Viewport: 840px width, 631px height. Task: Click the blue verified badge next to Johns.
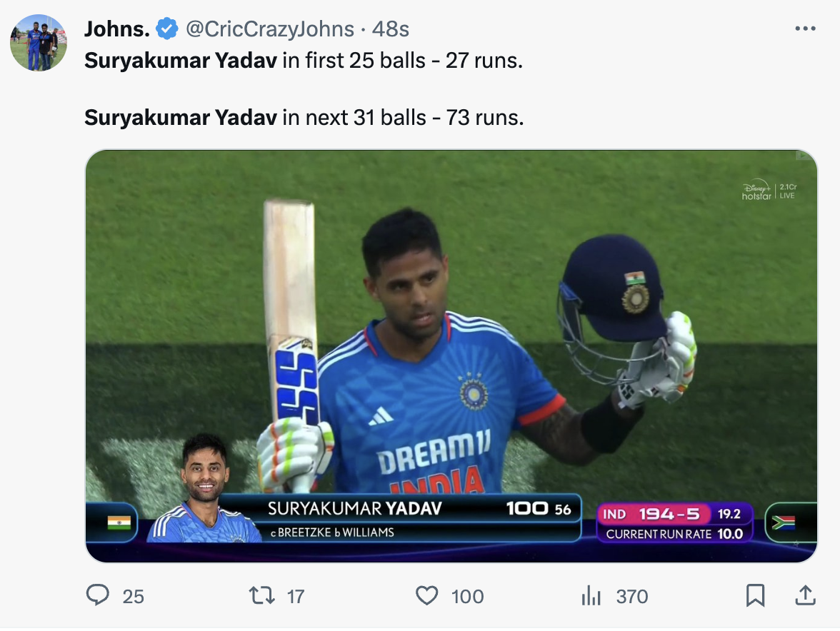point(165,29)
